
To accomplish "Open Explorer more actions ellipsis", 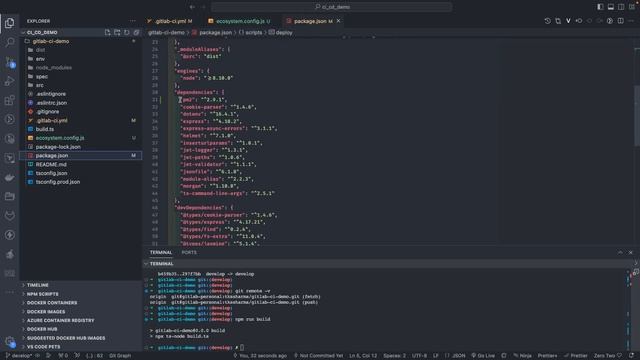I will point(133,21).
